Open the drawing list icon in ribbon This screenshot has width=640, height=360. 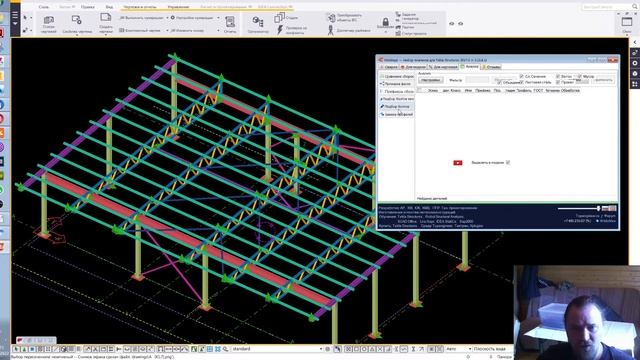[49, 20]
